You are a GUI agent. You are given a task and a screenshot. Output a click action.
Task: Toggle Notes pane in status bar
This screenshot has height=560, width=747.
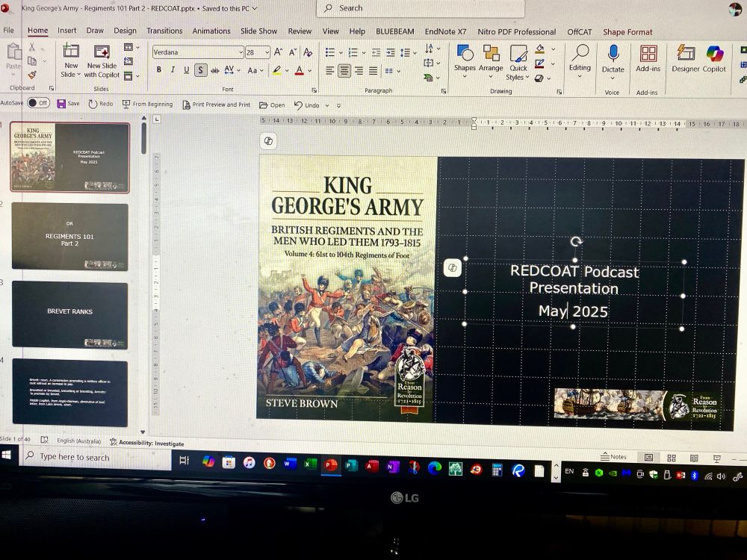pyautogui.click(x=613, y=456)
